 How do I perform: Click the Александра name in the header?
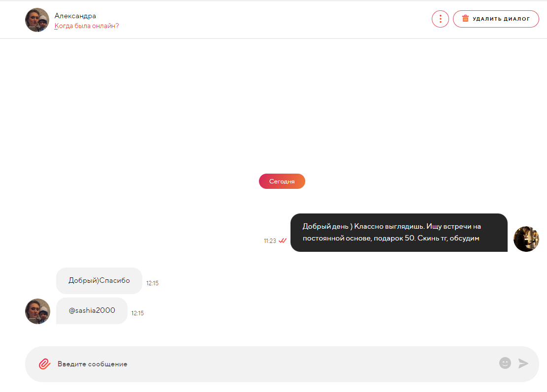coord(75,16)
